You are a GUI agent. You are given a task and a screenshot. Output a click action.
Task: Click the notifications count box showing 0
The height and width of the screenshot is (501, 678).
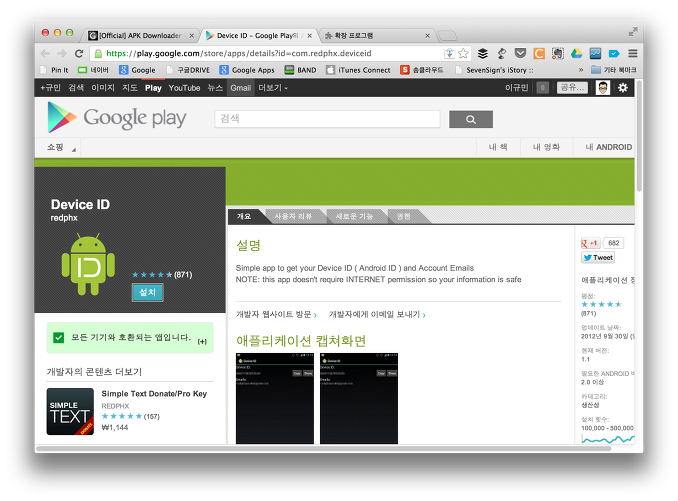click(543, 88)
